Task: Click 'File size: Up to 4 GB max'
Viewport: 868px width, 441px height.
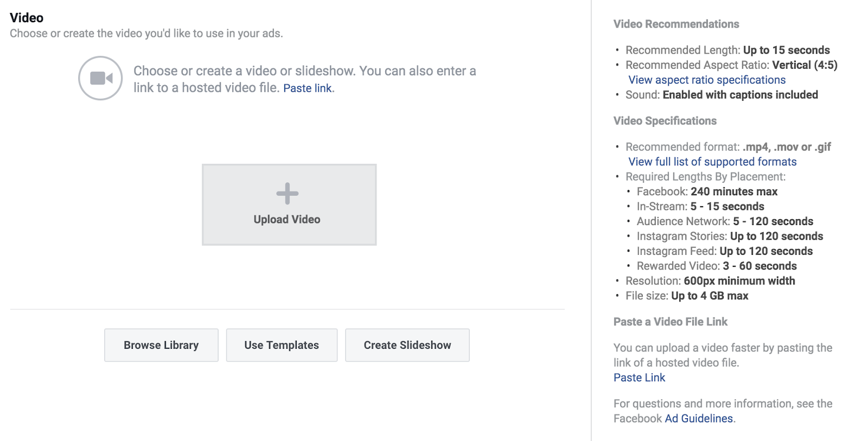Action: (687, 296)
